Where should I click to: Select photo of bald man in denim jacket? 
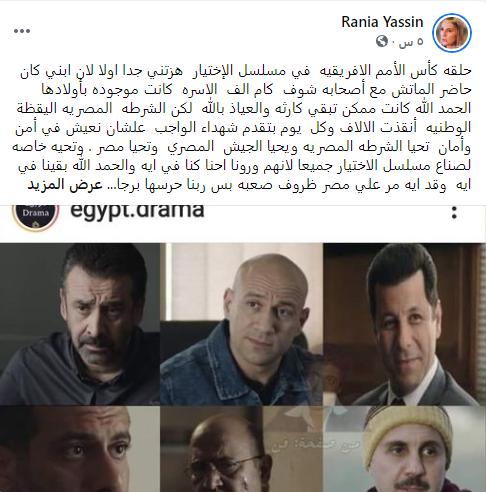pos(241,324)
